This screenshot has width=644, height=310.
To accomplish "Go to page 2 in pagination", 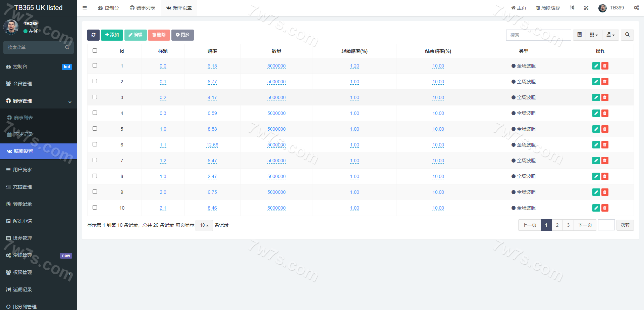I will pos(557,225).
